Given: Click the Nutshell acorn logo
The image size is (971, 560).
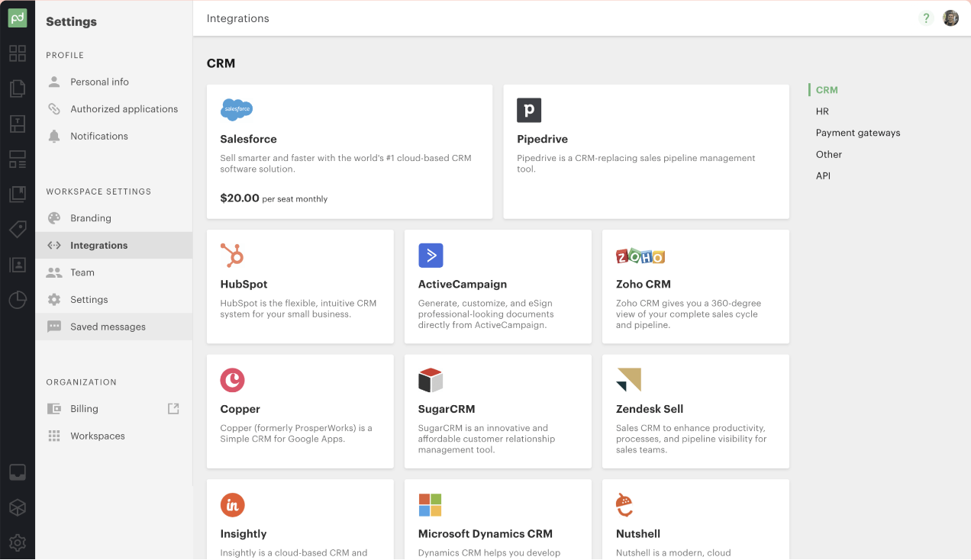Looking at the screenshot, I should (x=624, y=505).
